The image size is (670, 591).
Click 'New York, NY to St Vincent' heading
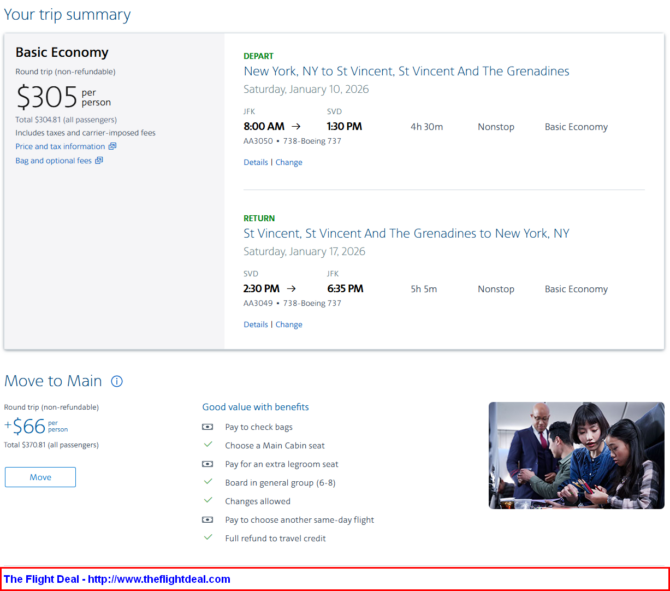[x=406, y=71]
